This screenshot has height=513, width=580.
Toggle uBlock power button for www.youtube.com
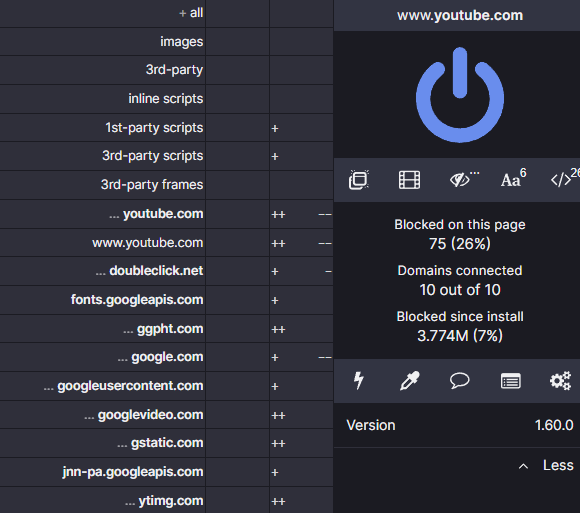[x=460, y=95]
